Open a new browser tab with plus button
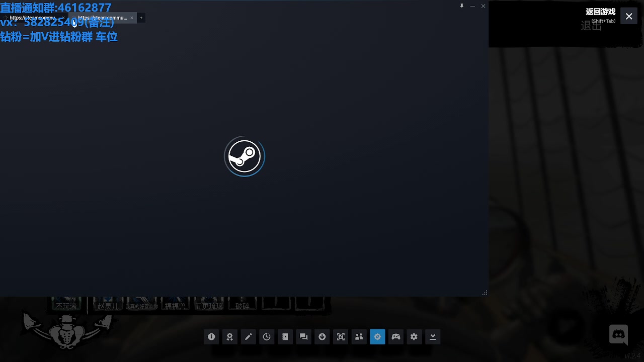Screen dimensions: 644x362 tap(141, 18)
